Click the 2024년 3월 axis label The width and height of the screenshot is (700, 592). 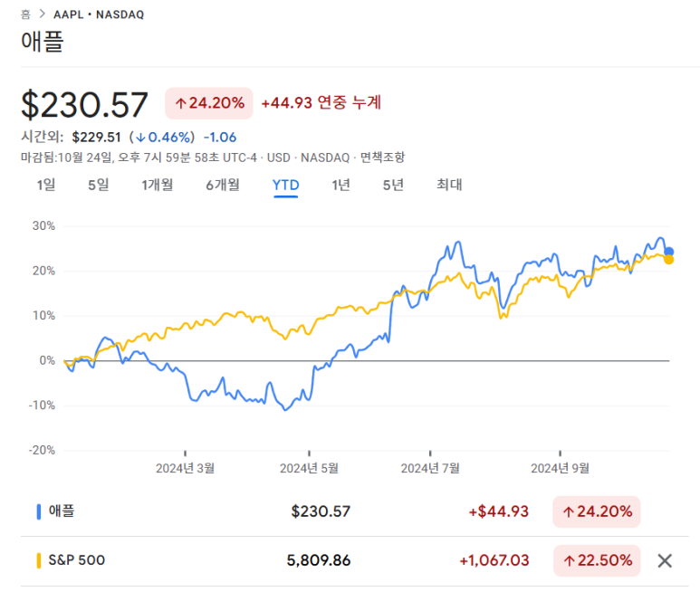[x=185, y=468]
